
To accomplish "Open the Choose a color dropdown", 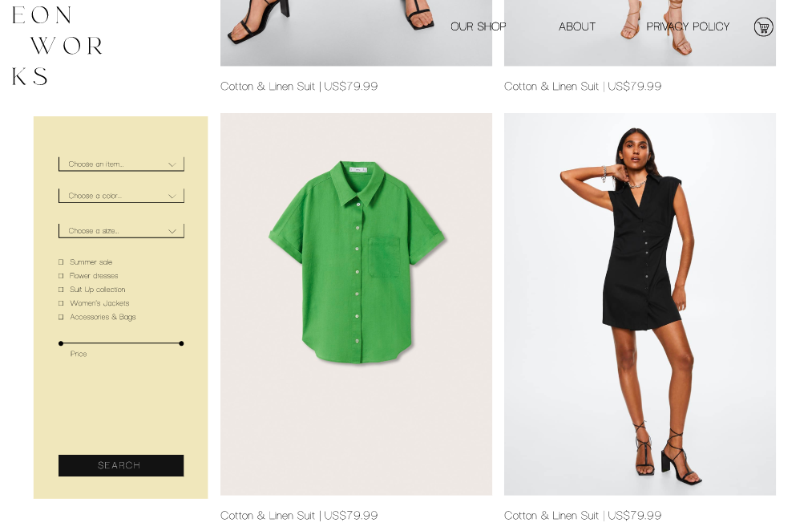I will [x=121, y=196].
